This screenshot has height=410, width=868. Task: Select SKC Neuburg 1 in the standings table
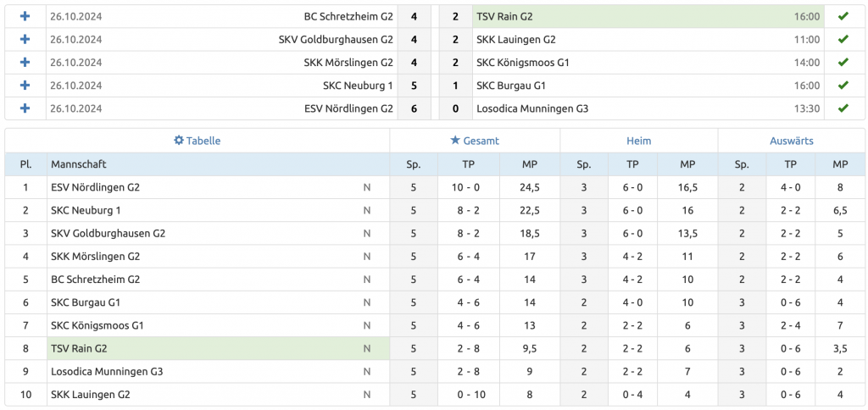[86, 210]
